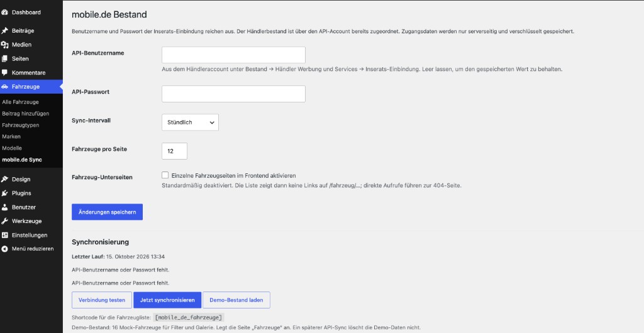Click the Verbindung testen button
The image size is (644, 333).
tap(102, 300)
